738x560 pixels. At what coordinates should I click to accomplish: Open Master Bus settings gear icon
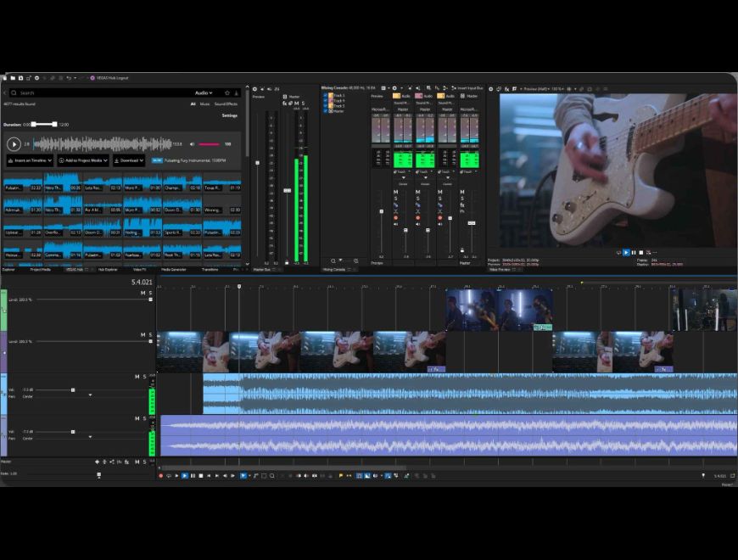click(255, 89)
